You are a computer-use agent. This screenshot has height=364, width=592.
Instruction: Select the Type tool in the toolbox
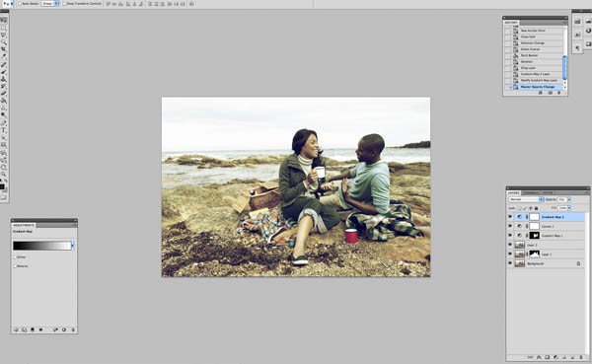(x=4, y=130)
